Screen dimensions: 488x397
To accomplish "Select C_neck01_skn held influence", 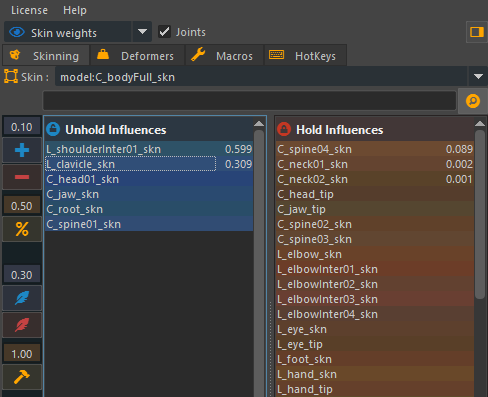I will (x=375, y=164).
